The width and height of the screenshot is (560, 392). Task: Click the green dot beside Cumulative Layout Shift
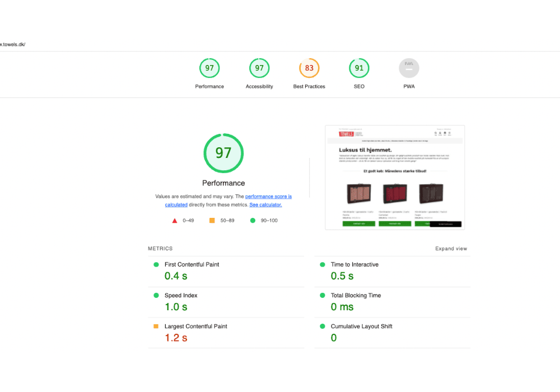[x=322, y=325]
